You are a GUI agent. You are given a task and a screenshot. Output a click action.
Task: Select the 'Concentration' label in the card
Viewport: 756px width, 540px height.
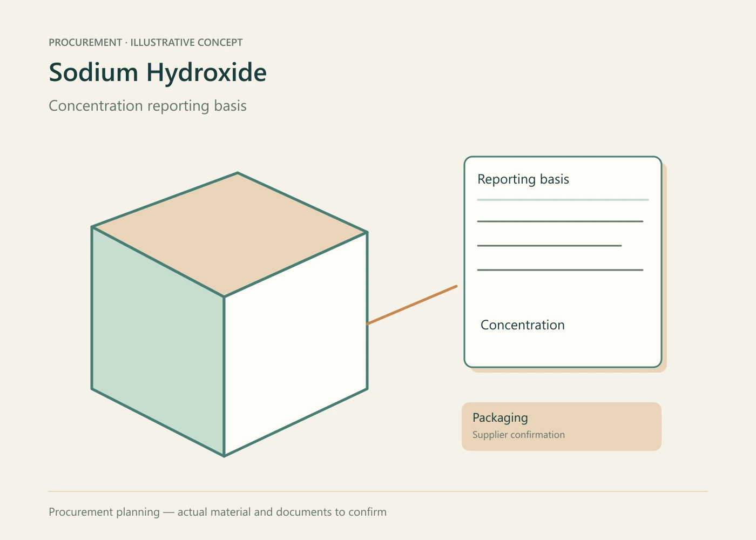click(x=523, y=325)
